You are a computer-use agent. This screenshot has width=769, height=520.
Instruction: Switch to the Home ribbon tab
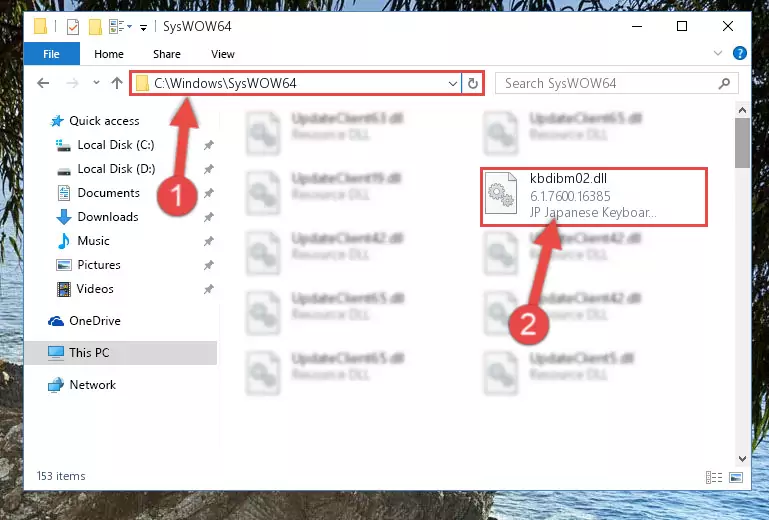pyautogui.click(x=109, y=54)
